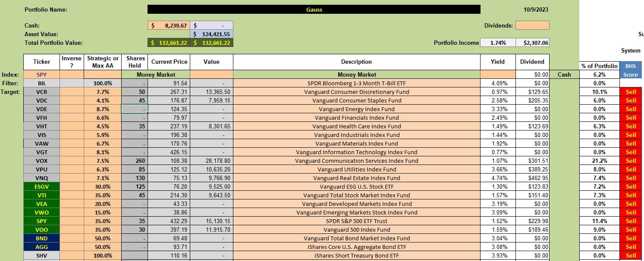This screenshot has width=644, height=261.
Task: Click the BHS Score header cell
Action: (x=631, y=70)
